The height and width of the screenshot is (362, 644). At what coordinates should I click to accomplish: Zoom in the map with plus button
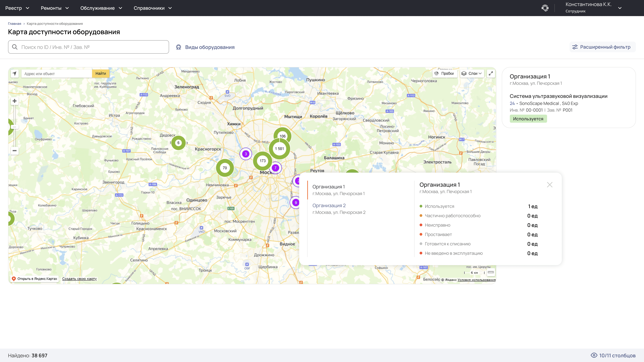15,101
